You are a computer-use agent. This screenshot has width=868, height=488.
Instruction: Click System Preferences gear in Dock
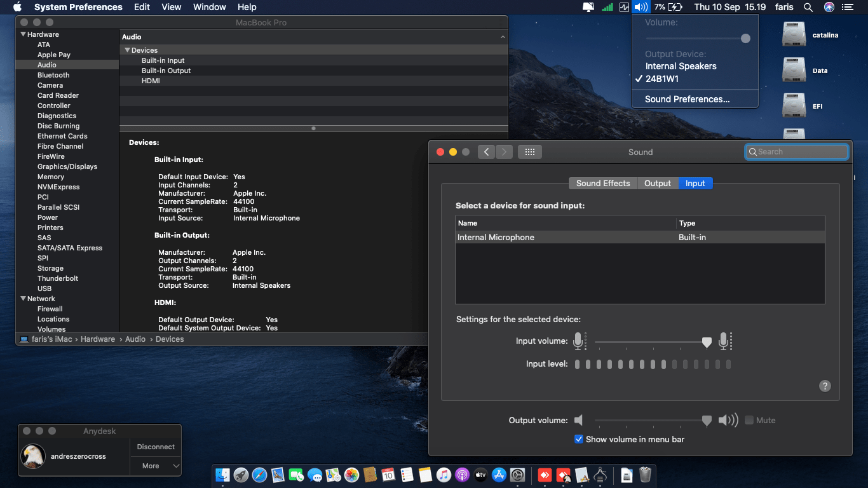[517, 475]
